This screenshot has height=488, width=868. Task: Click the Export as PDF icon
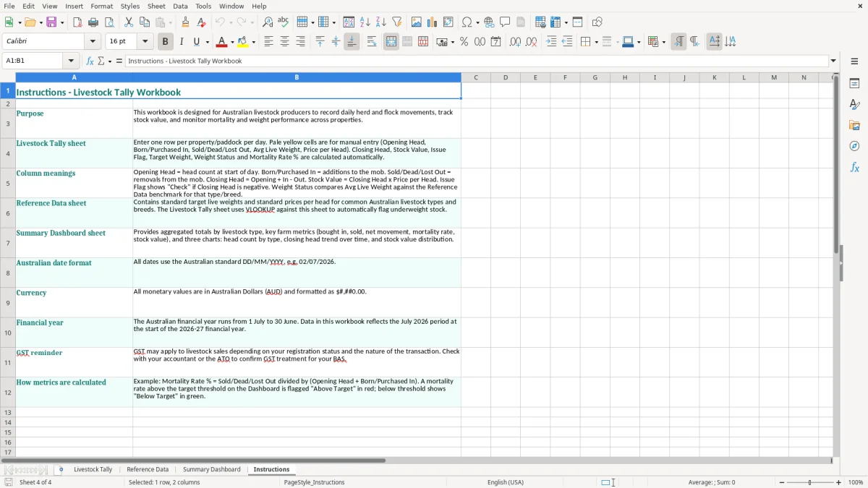(x=77, y=22)
